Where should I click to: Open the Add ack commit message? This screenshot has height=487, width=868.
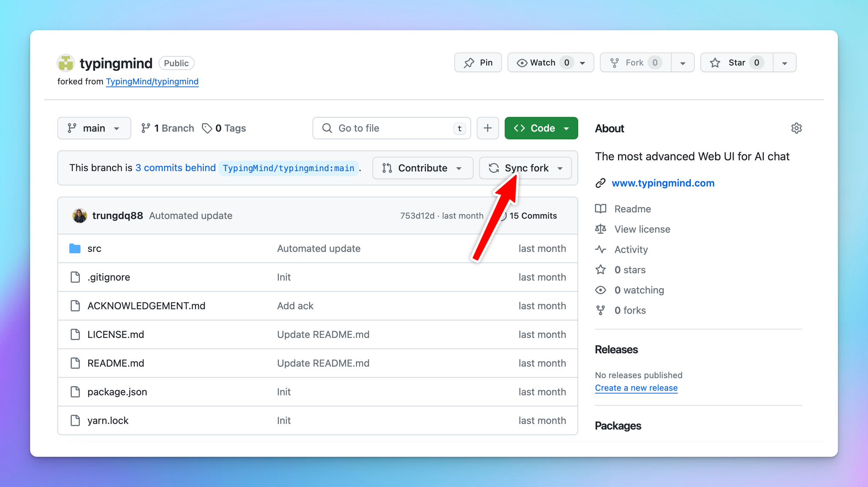[295, 306]
